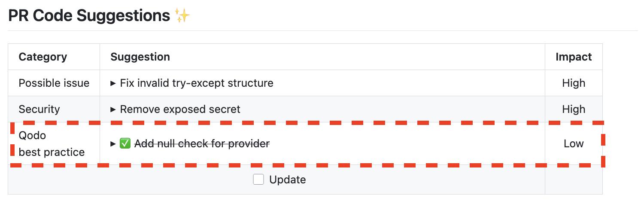The image size is (644, 213).
Task: Click the High impact in the Security row
Action: click(574, 110)
